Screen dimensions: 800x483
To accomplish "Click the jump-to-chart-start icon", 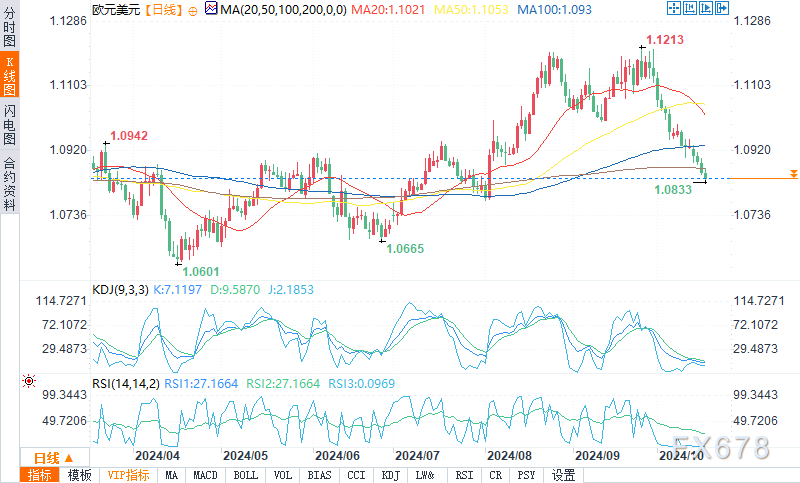I will [690, 8].
